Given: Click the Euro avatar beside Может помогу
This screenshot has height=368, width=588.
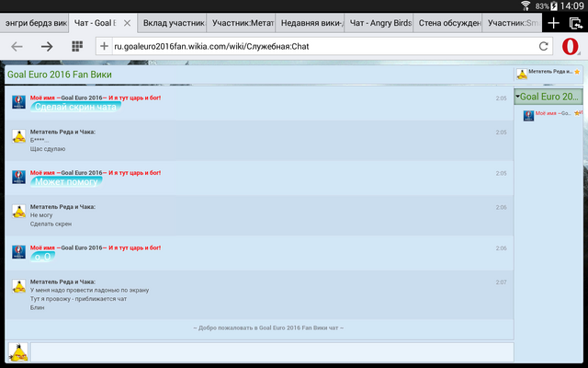Looking at the screenshot, I should coord(18,177).
